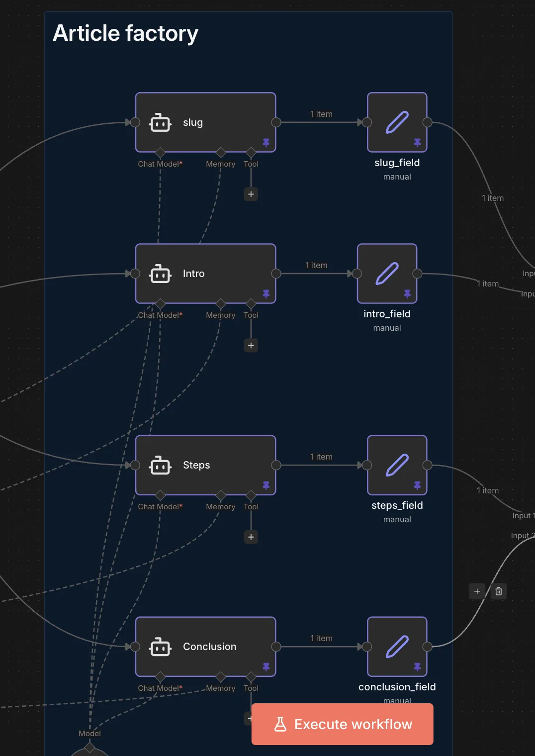Click the pin icon on slug node
Screen dimensions: 535x756
[266, 143]
